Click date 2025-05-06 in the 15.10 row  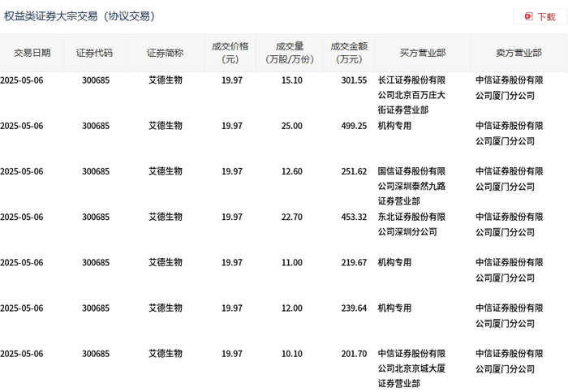pos(22,80)
